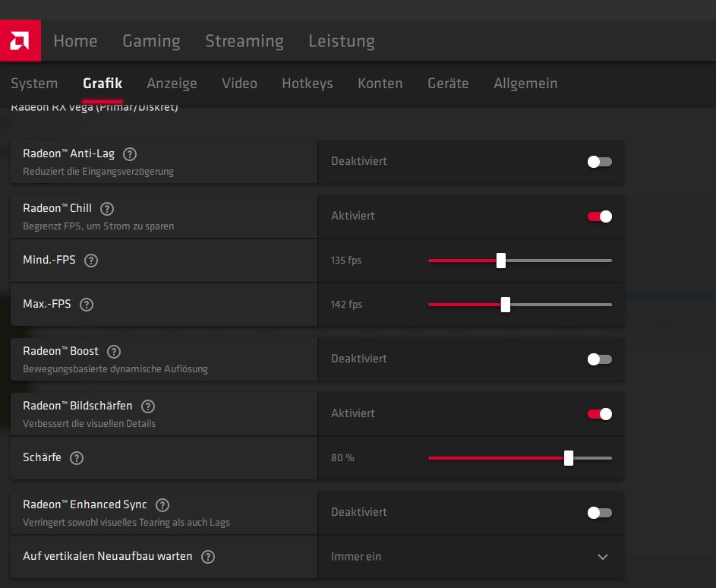
Task: Open help for Radeon Bildschärfen
Action: 148,406
